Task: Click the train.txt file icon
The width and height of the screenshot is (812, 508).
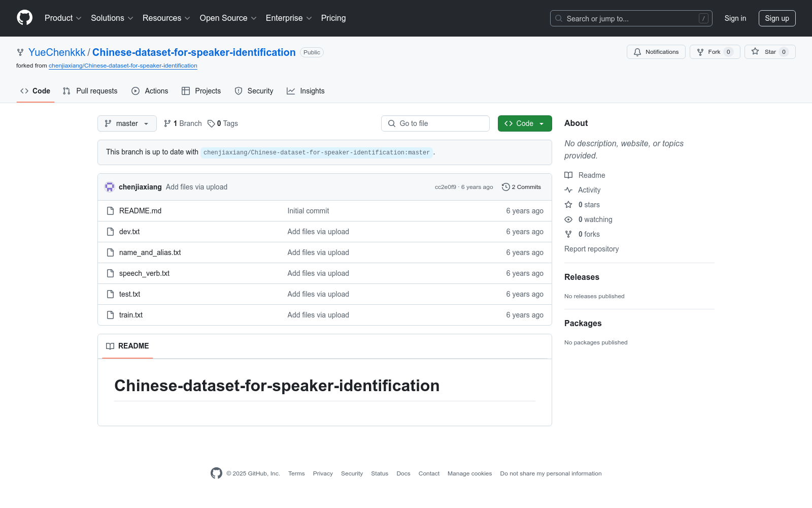Action: tap(110, 315)
